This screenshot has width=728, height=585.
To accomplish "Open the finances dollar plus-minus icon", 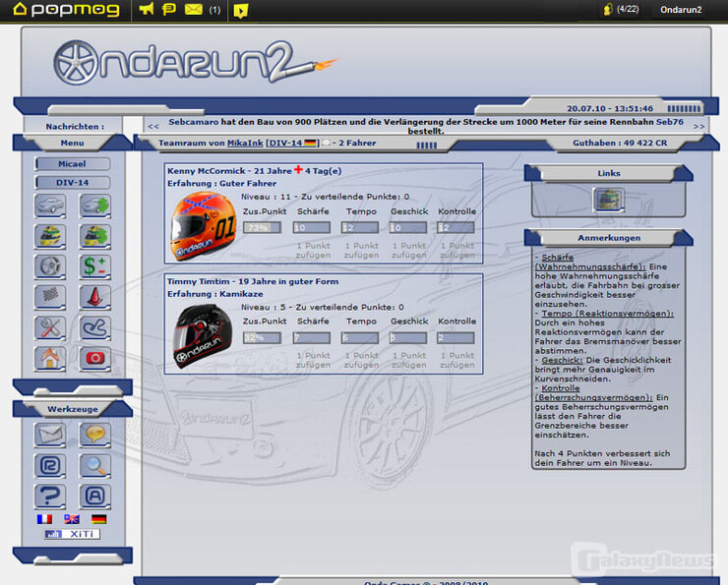I will [94, 266].
